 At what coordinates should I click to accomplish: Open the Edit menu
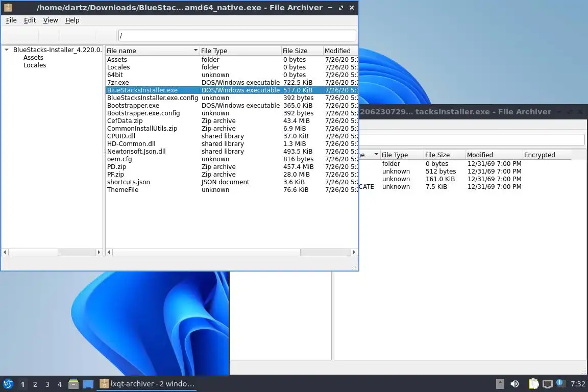pos(30,20)
